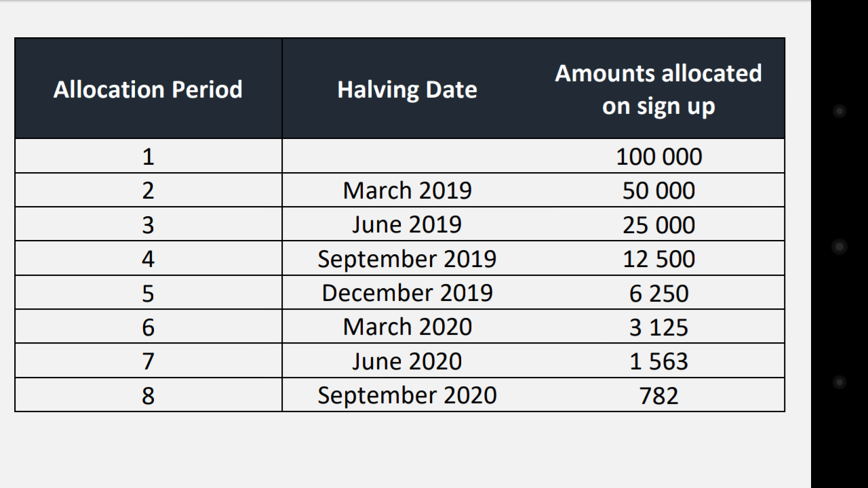Select the Halving Date column header

coord(407,89)
